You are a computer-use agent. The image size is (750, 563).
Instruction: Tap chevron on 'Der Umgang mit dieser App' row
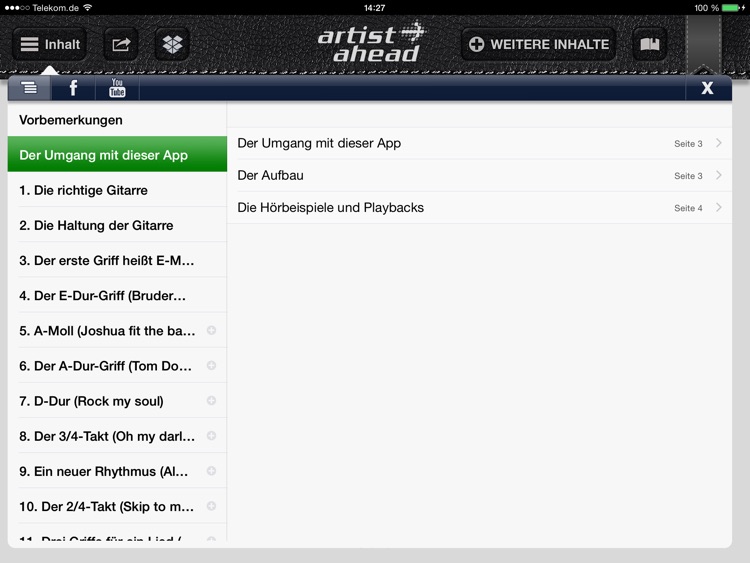click(x=718, y=143)
